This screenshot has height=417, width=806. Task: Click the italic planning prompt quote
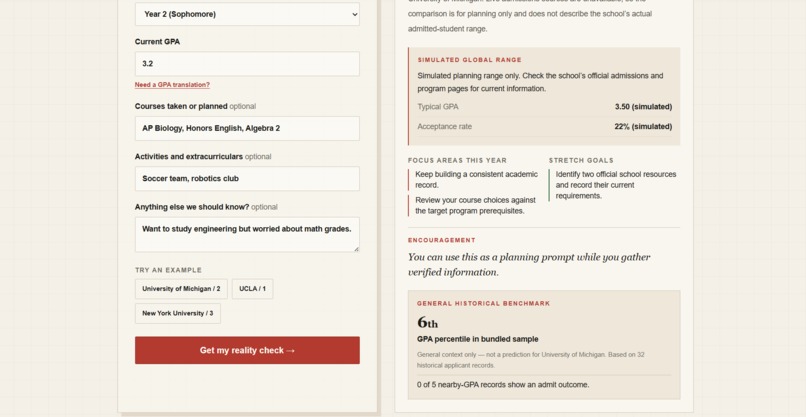pos(529,265)
